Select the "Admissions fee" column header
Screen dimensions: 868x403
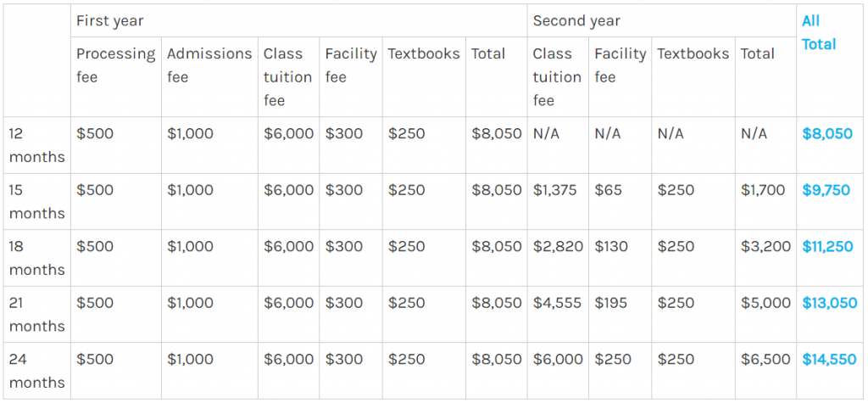pyautogui.click(x=209, y=64)
